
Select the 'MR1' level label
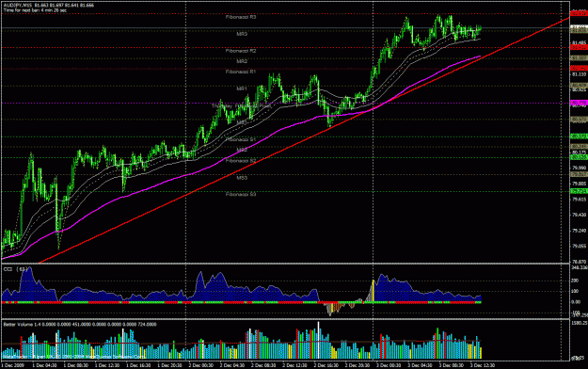click(x=242, y=88)
